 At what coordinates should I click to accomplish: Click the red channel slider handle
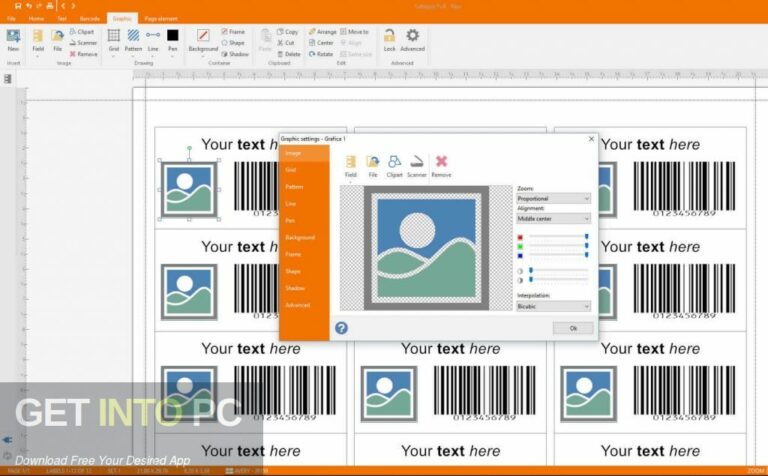tap(586, 237)
